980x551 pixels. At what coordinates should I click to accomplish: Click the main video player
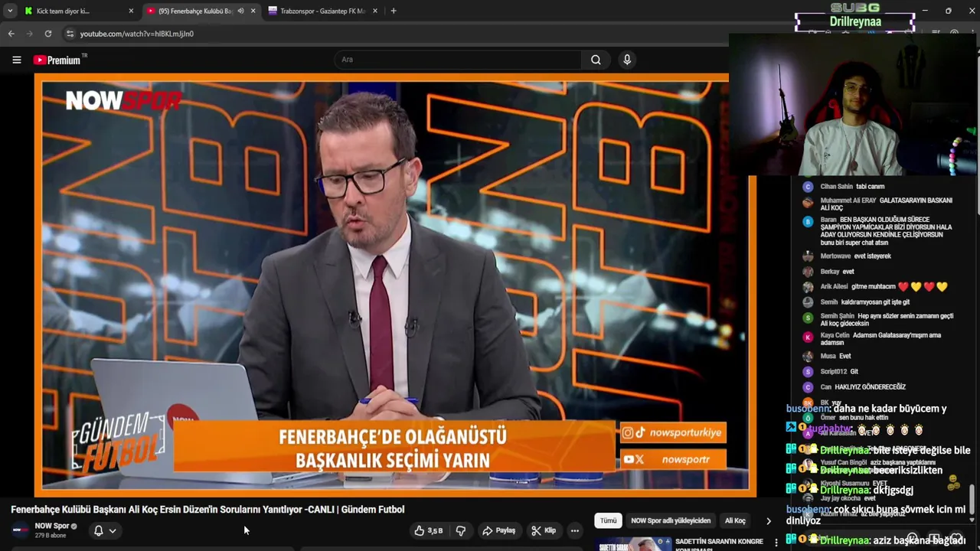tap(395, 285)
